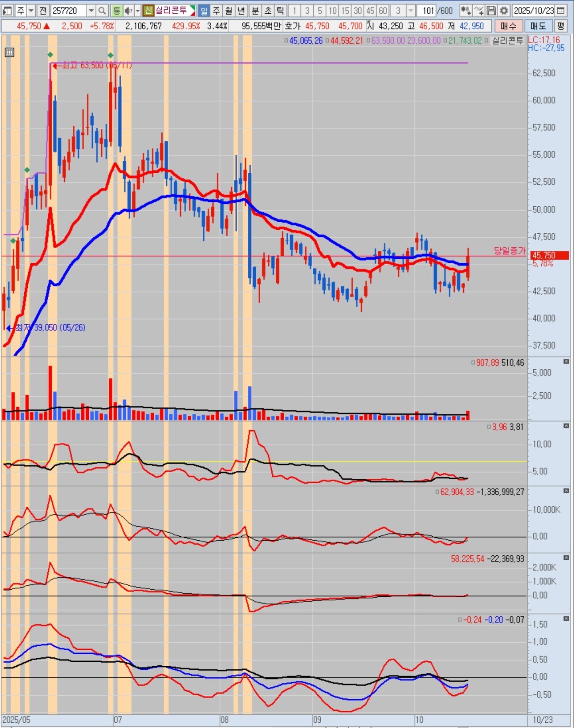
Task: Switch to yearly 년 chart period
Action: tap(241, 10)
